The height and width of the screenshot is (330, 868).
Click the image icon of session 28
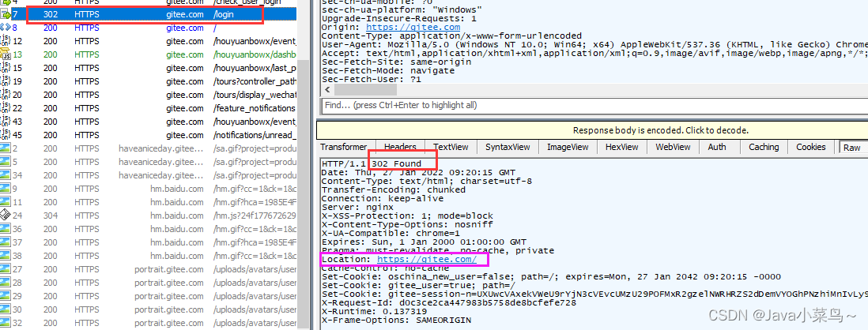coord(6,283)
